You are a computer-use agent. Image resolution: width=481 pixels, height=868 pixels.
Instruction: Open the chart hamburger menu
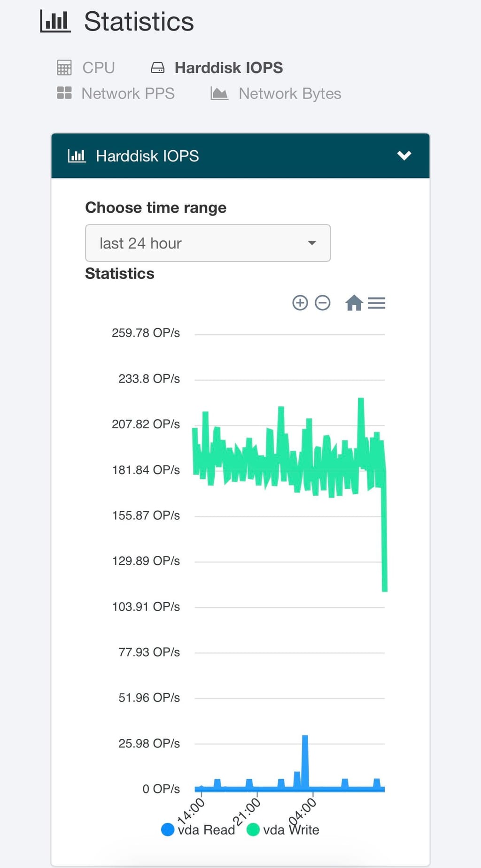pos(376,303)
